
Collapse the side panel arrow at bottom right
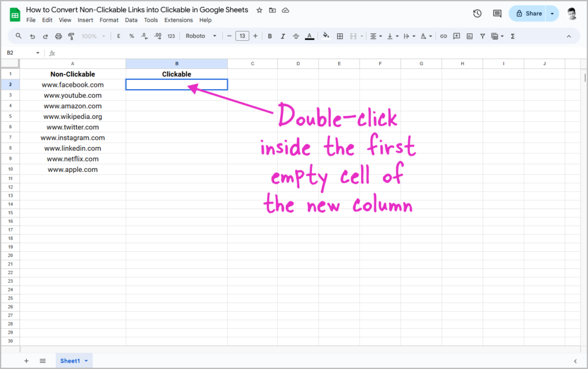coord(575,361)
